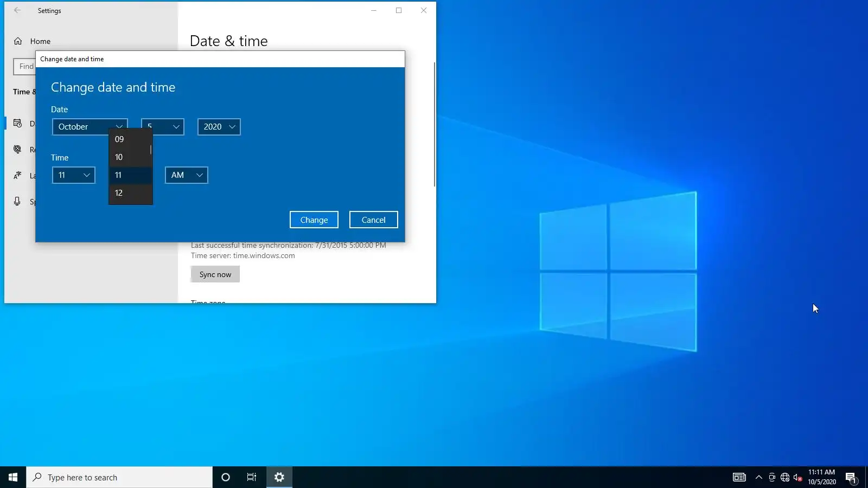868x488 pixels.
Task: Choose 12 in the minutes list
Action: [130, 193]
